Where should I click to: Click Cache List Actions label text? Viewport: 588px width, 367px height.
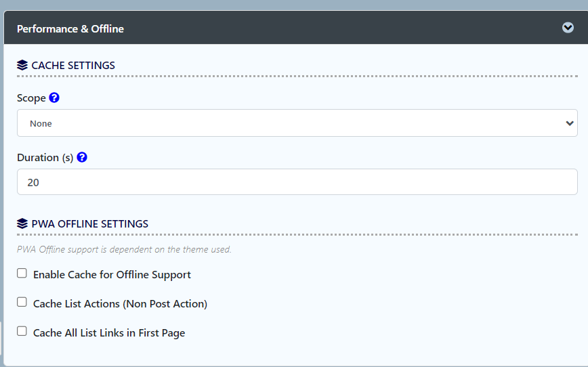120,303
